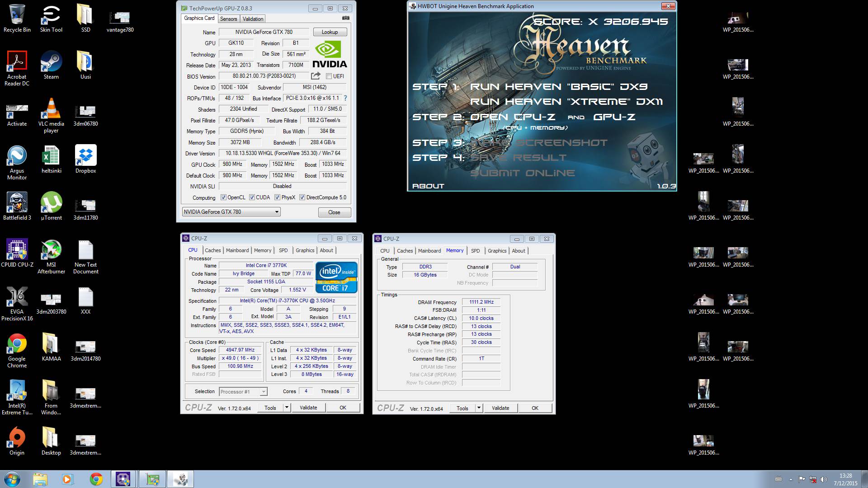Open Acrobat Reader DC icon
This screenshot has width=868, height=488.
click(x=17, y=68)
